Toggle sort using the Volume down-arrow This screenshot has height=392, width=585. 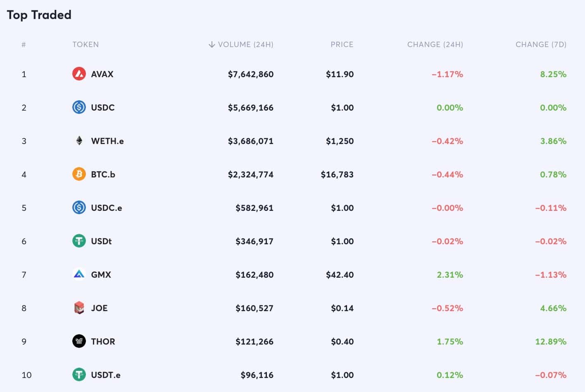(x=212, y=45)
